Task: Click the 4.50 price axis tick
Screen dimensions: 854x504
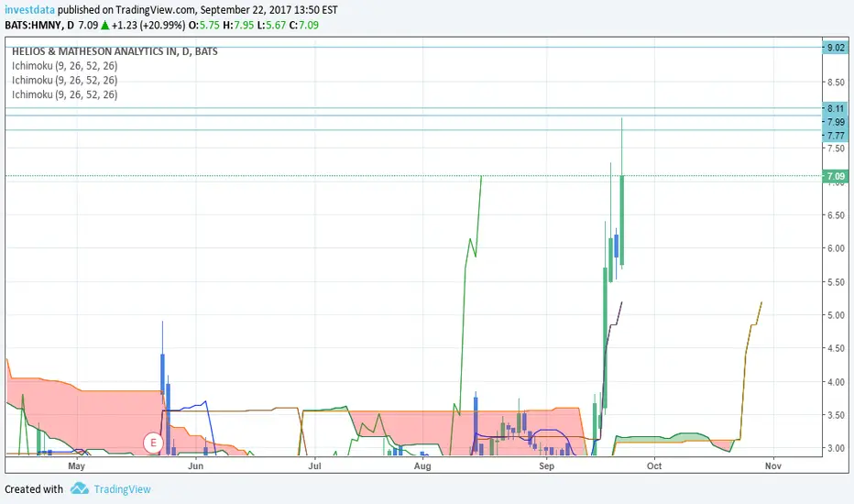Action: pos(836,348)
